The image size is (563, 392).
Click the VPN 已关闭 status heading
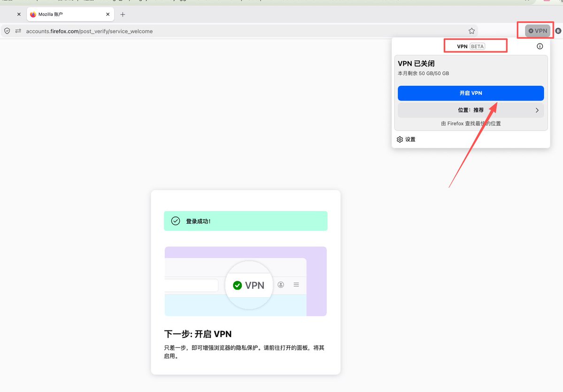416,63
